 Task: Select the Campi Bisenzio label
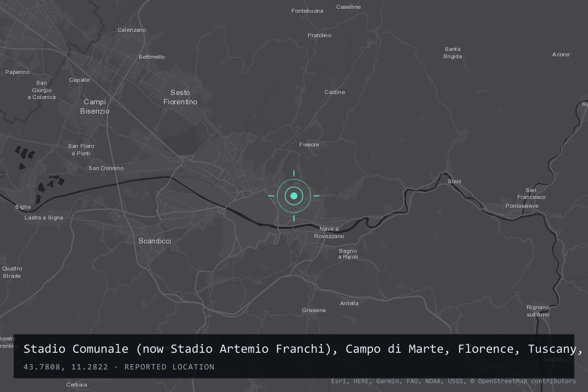coord(95,106)
